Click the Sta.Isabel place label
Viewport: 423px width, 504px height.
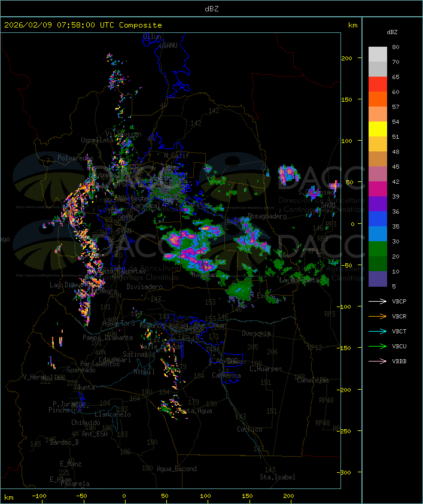click(278, 477)
